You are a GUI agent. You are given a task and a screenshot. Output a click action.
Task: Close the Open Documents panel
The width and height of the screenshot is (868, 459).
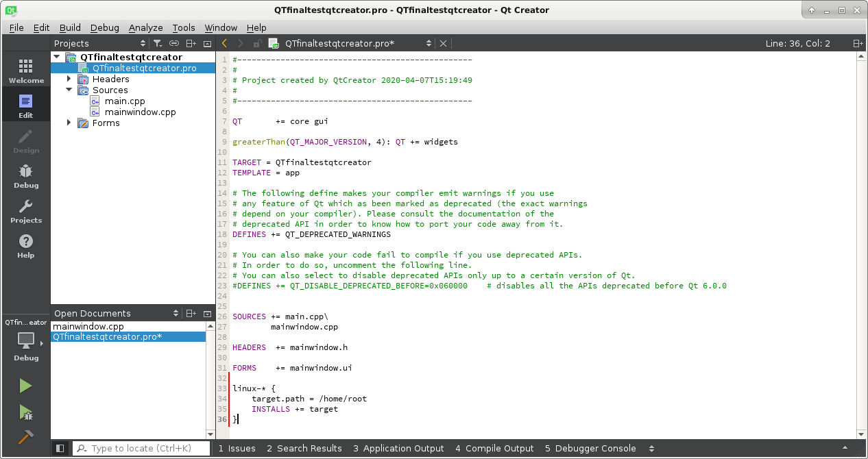(x=207, y=313)
